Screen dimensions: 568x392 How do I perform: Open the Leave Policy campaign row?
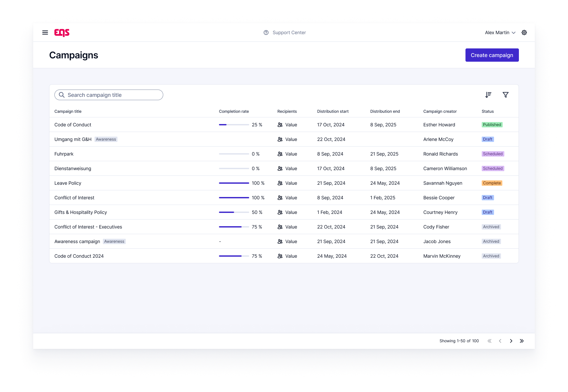(284, 183)
